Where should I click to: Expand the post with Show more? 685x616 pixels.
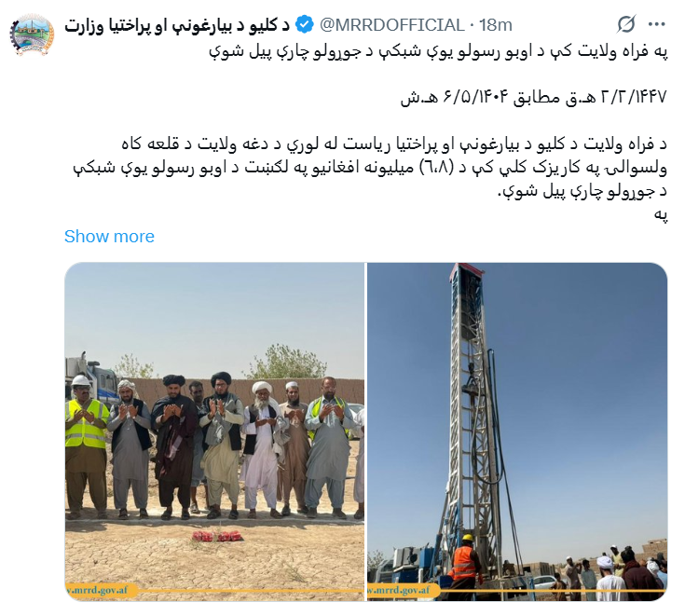(x=109, y=237)
